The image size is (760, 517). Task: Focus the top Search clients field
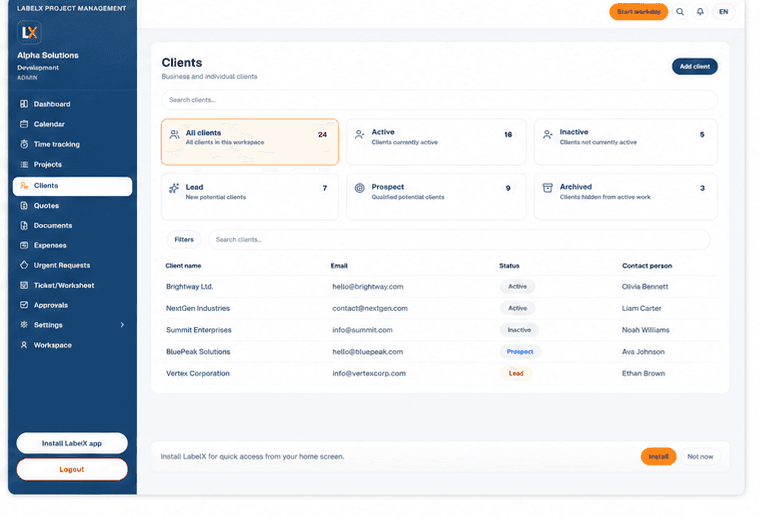439,100
